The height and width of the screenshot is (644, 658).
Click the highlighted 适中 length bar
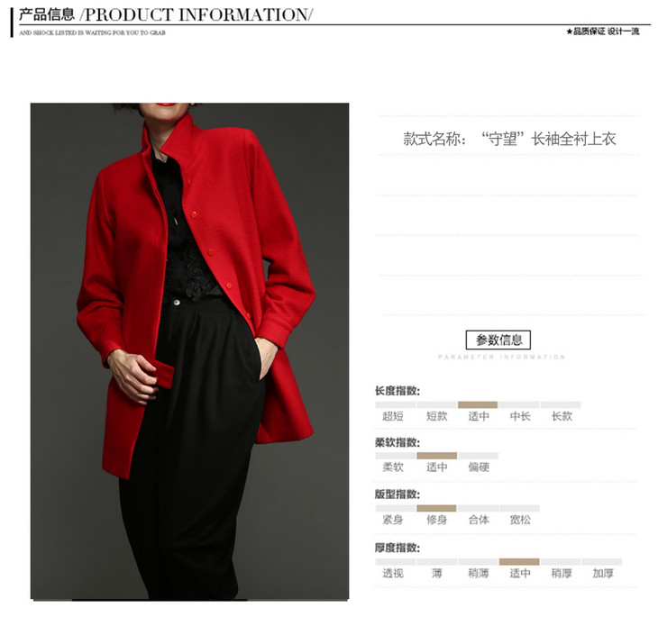pos(478,404)
